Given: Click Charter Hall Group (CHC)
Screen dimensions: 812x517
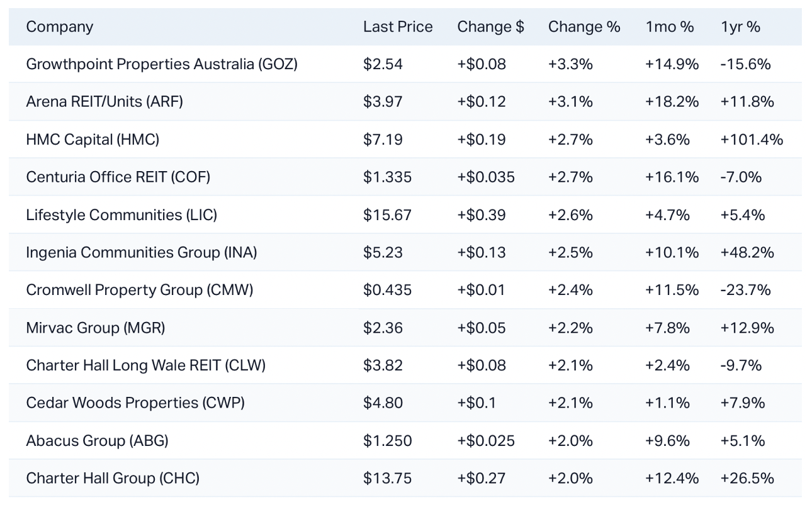Looking at the screenshot, I should (113, 479).
